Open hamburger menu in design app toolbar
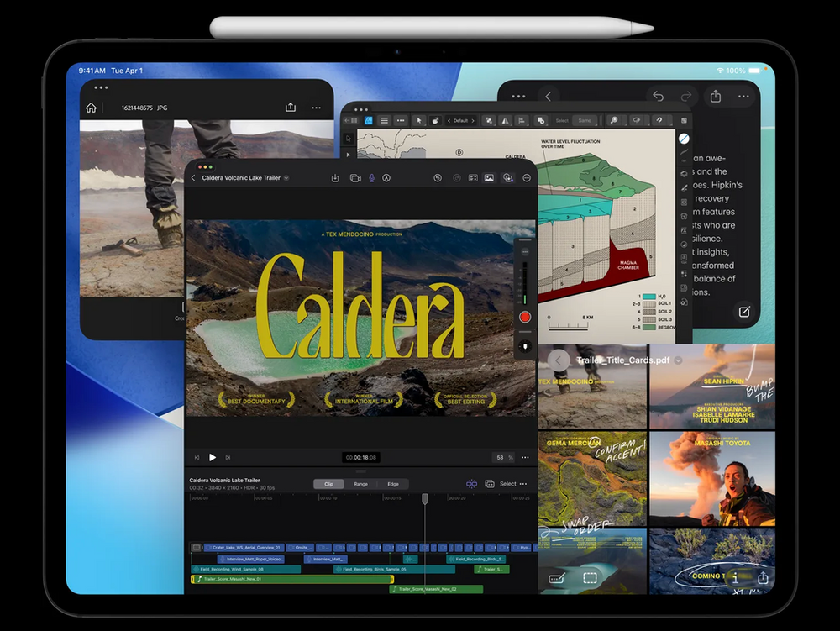Screen dimensions: 840x631 [384, 120]
